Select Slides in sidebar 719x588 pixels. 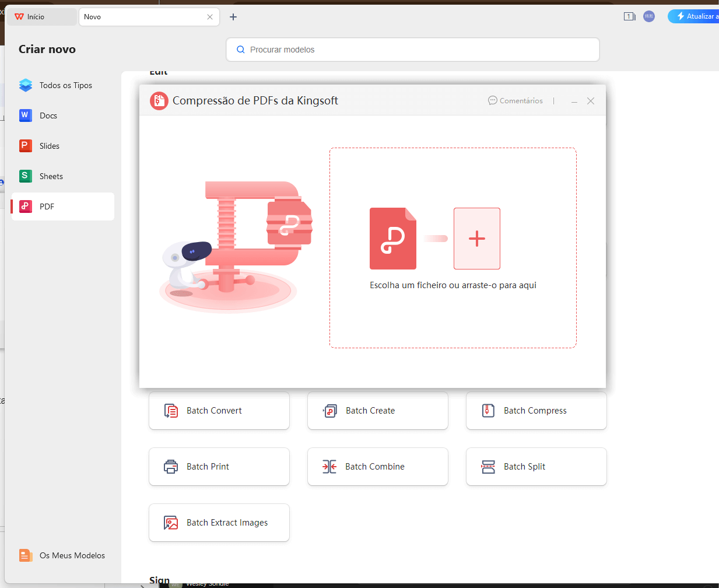tap(63, 146)
